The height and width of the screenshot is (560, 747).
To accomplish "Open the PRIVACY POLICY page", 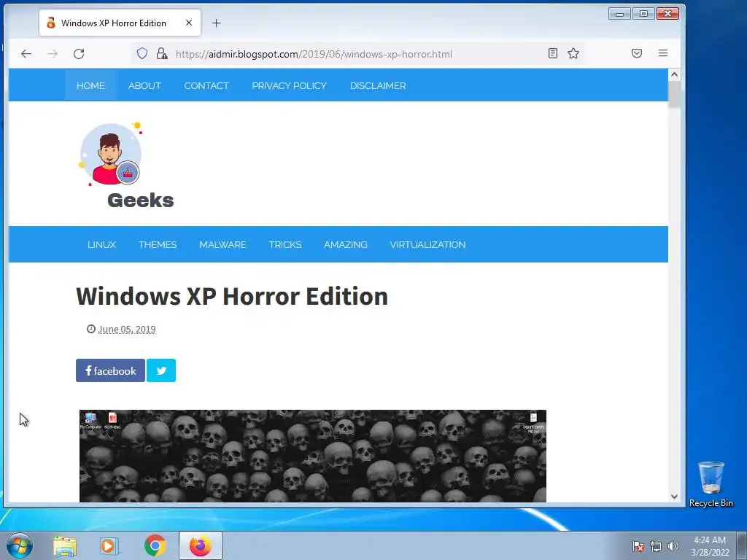I will click(x=289, y=86).
